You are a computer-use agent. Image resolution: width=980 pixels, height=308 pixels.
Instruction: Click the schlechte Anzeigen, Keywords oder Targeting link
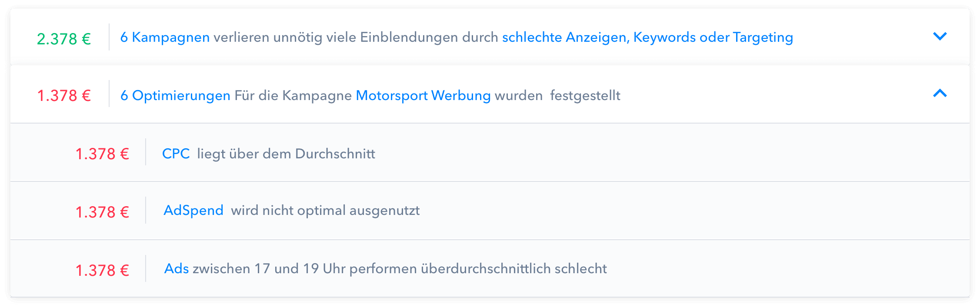click(x=647, y=37)
